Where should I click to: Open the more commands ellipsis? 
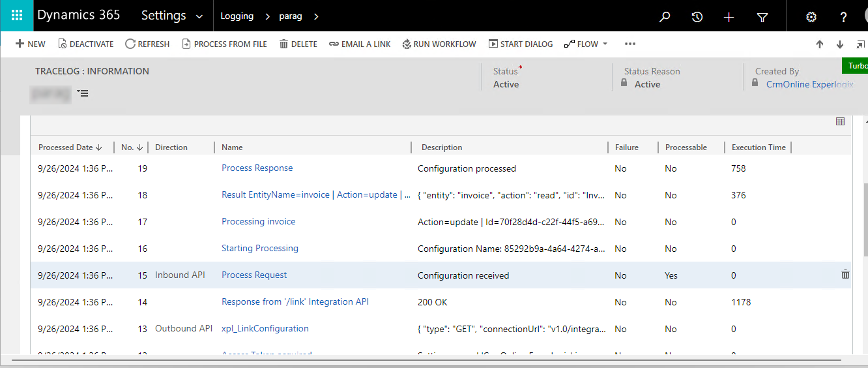pos(629,44)
